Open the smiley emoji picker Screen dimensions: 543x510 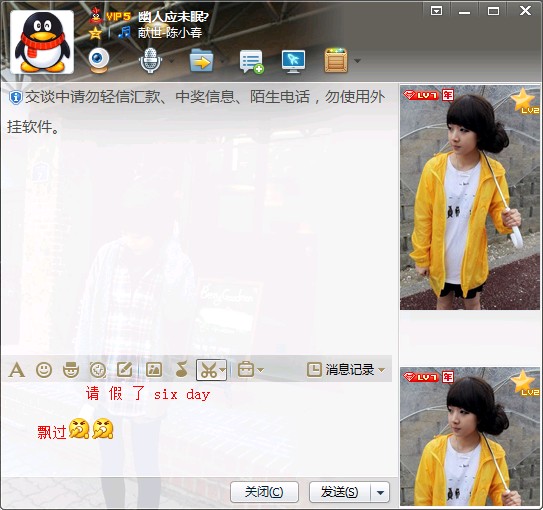pyautogui.click(x=44, y=370)
